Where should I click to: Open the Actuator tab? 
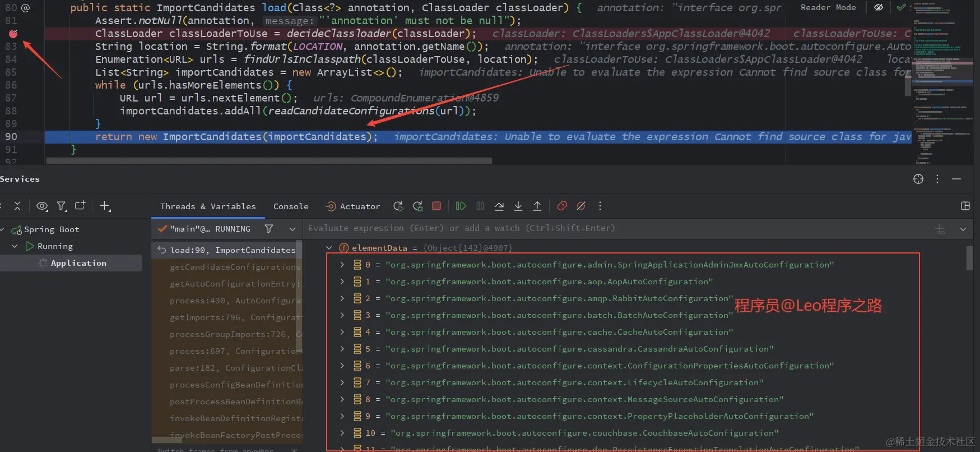click(x=353, y=206)
